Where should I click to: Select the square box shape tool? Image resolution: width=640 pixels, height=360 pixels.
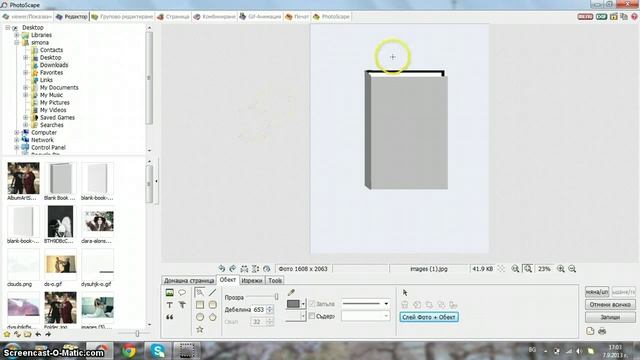(x=200, y=305)
